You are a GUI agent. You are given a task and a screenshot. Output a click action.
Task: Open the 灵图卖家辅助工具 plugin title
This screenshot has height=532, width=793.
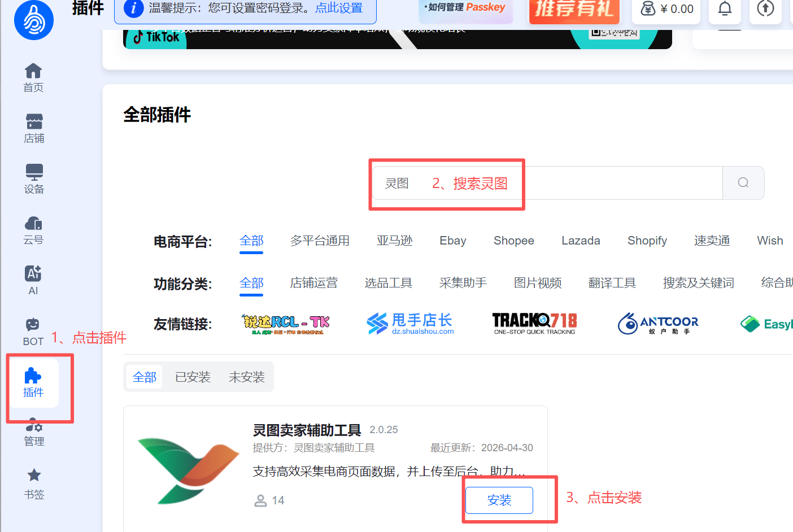tap(307, 430)
